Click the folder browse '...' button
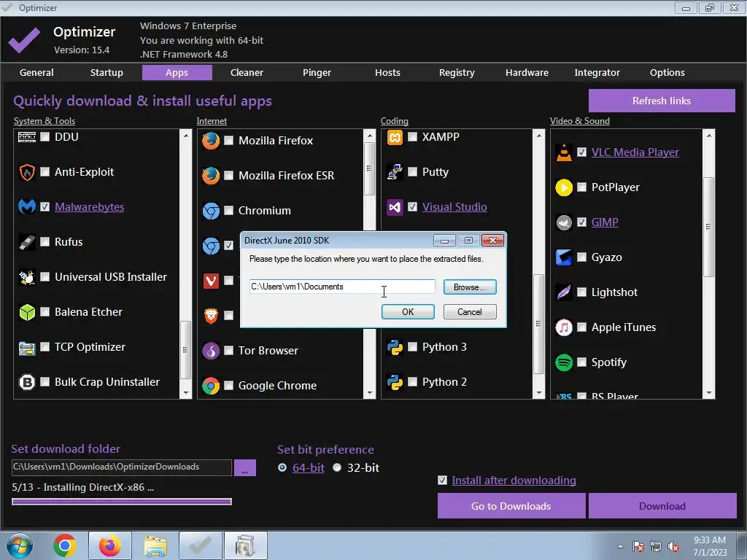The width and height of the screenshot is (747, 560). click(x=245, y=467)
